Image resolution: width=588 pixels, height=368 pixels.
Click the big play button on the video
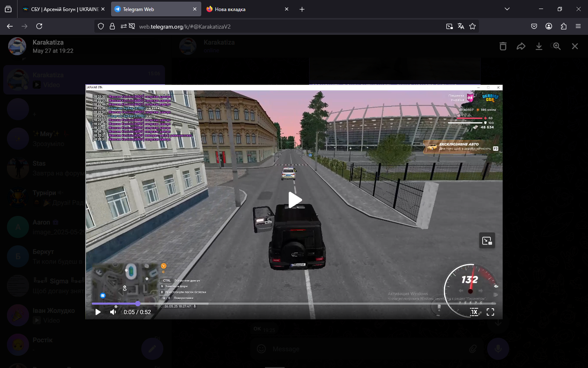(294, 200)
